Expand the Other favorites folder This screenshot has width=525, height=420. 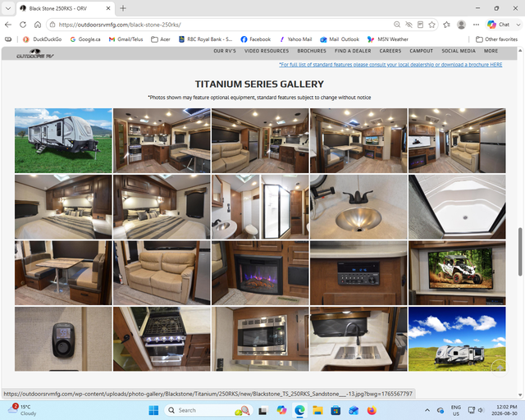coord(497,39)
